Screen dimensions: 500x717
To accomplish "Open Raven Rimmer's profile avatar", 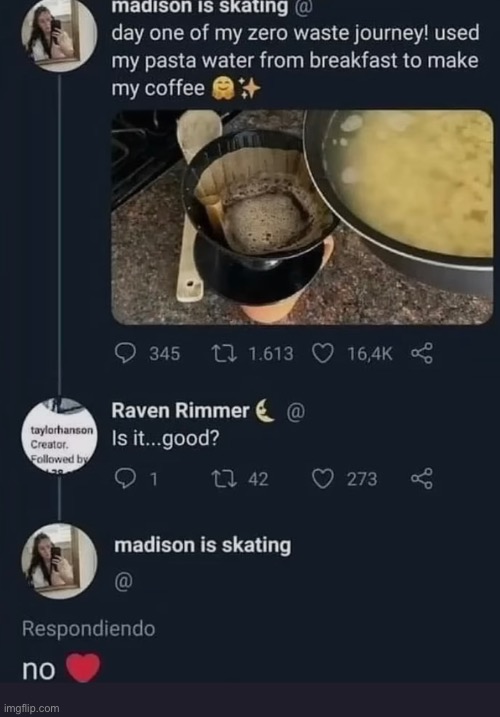I will (59, 436).
